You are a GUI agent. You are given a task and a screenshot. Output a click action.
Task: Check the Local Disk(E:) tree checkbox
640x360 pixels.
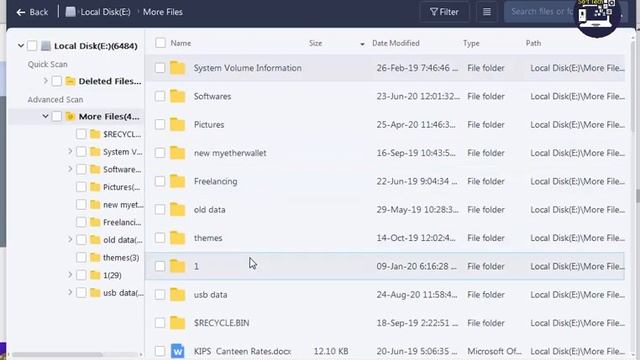pos(32,46)
